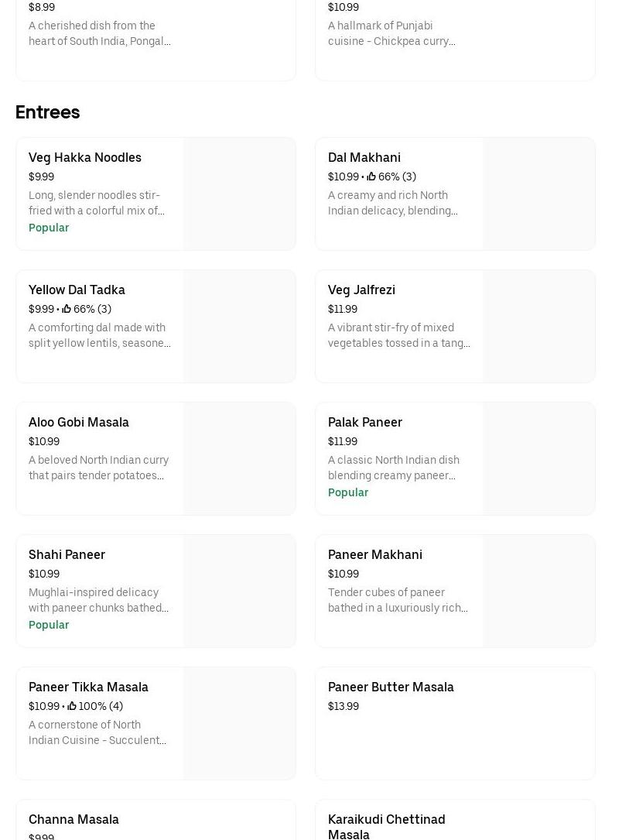
Task: Click the thumbs-up icon for Paneer Tikka Masala
Action: point(72,706)
